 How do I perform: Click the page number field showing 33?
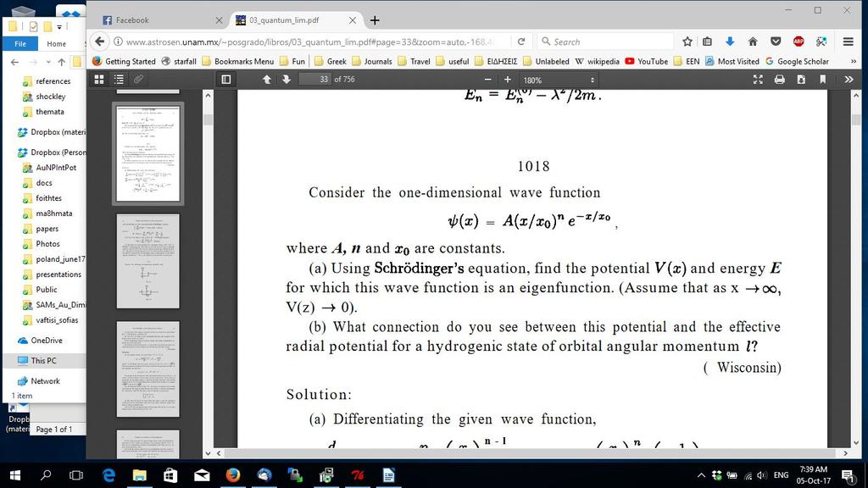(314, 80)
